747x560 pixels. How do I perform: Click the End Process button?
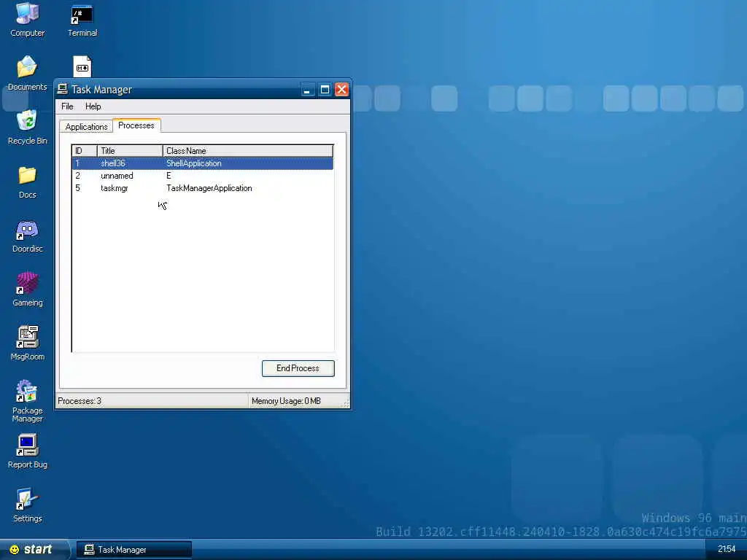[298, 368]
